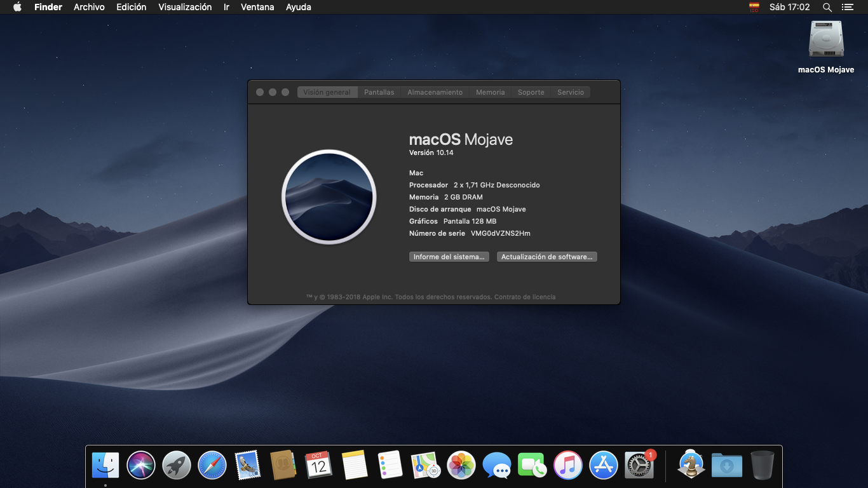Open Archivo menu
Screen dimensions: 868x488
[x=89, y=7]
